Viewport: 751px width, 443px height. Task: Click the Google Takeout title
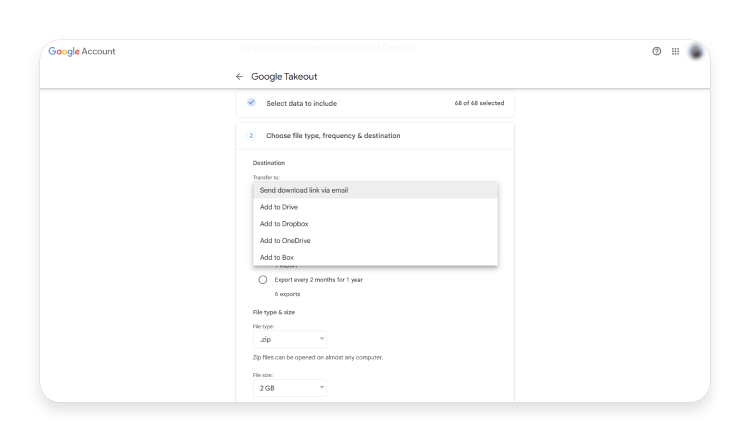pos(284,77)
